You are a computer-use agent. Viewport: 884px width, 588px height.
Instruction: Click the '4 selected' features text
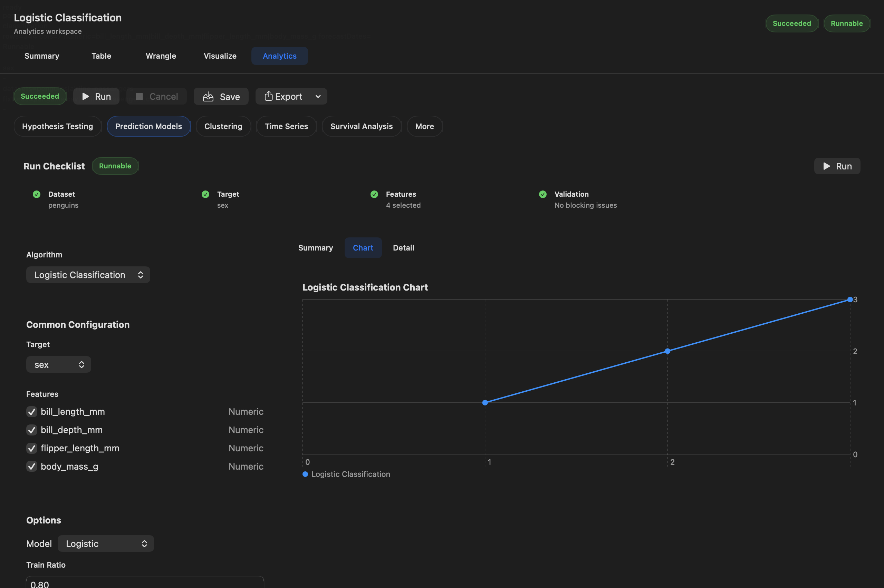point(403,205)
